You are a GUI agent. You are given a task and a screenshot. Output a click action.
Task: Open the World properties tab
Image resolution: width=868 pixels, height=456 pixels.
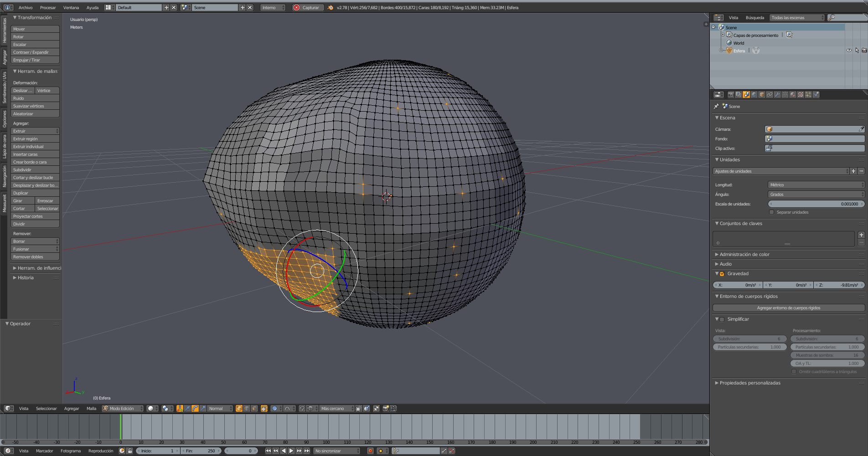[x=754, y=95]
